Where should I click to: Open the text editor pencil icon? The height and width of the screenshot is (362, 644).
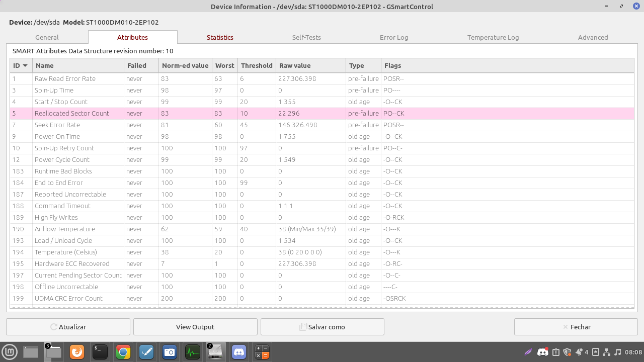146,352
